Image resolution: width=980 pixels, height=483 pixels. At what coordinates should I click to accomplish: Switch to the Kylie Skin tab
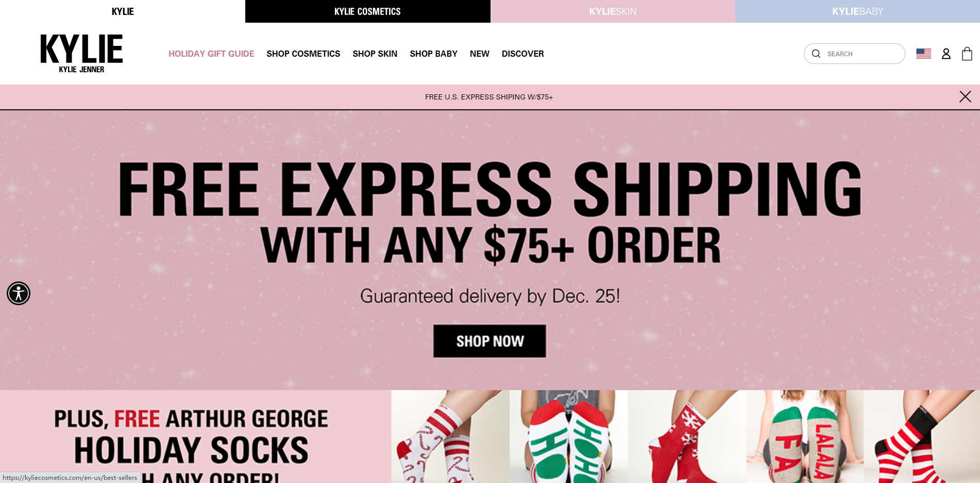click(613, 11)
